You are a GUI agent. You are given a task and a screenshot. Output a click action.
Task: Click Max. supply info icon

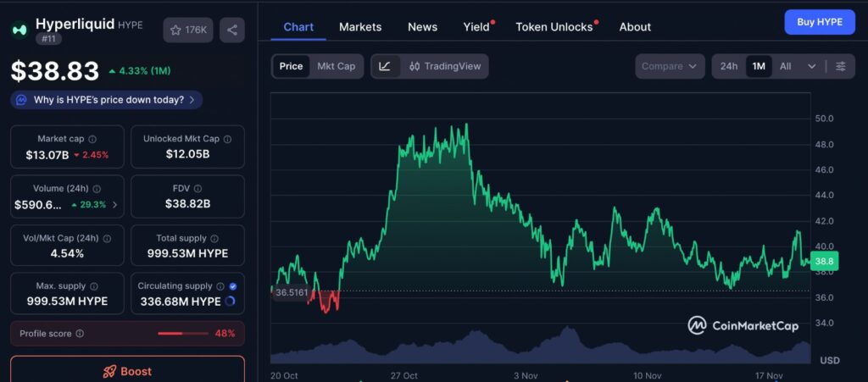tap(93, 286)
